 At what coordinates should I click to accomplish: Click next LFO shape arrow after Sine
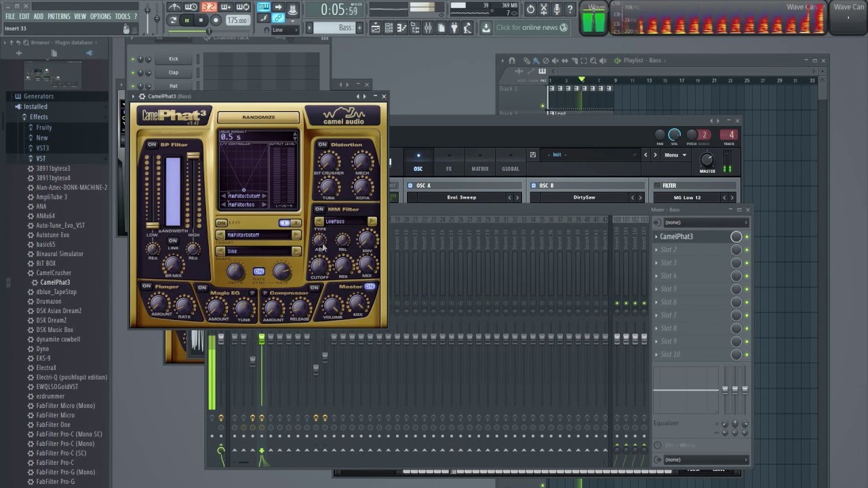(296, 251)
